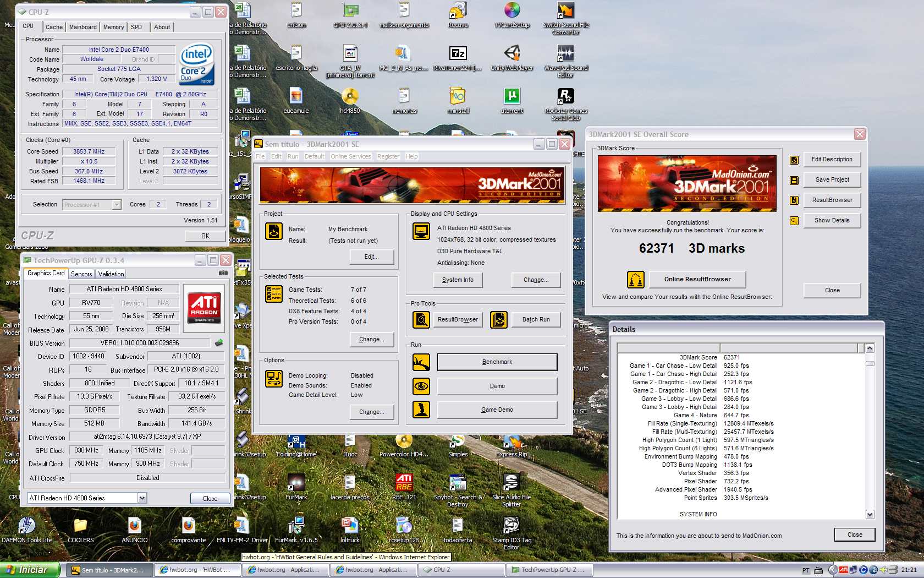Click OK button in CPU-Z

coord(205,236)
